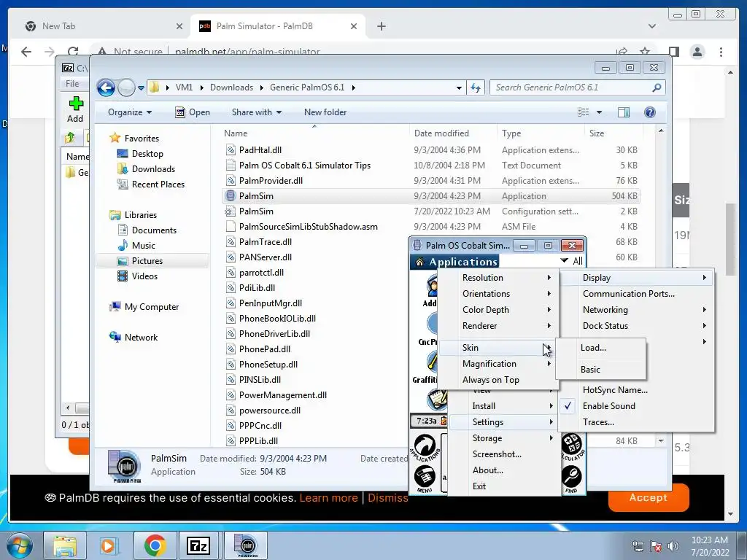Click the Accept cookies button
Image resolution: width=747 pixels, height=560 pixels.
pos(649,497)
